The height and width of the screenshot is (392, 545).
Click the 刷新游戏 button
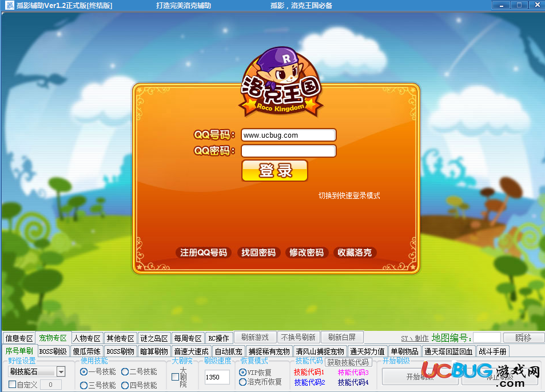click(x=255, y=337)
